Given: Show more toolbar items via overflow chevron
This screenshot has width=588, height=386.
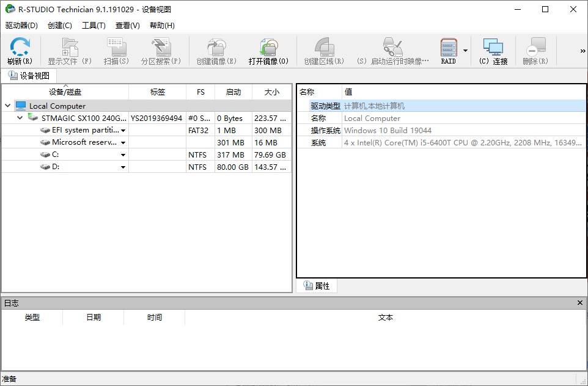Looking at the screenshot, I should [582, 51].
